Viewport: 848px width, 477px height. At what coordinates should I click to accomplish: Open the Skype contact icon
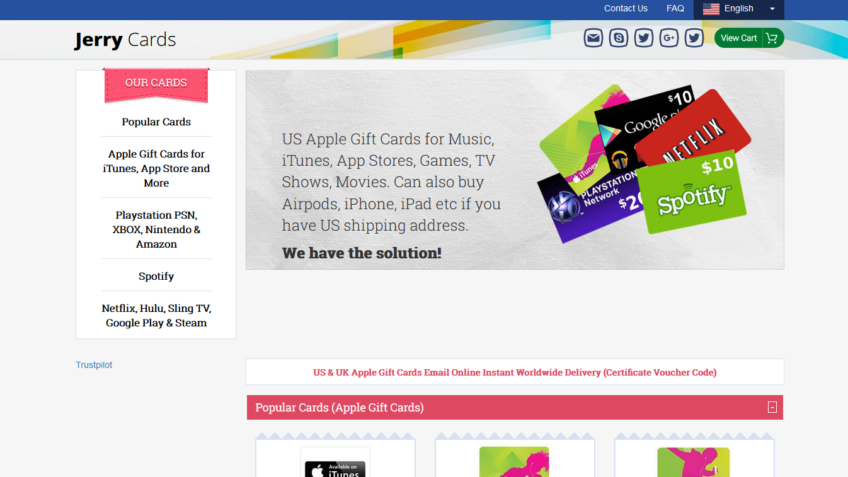tap(619, 38)
